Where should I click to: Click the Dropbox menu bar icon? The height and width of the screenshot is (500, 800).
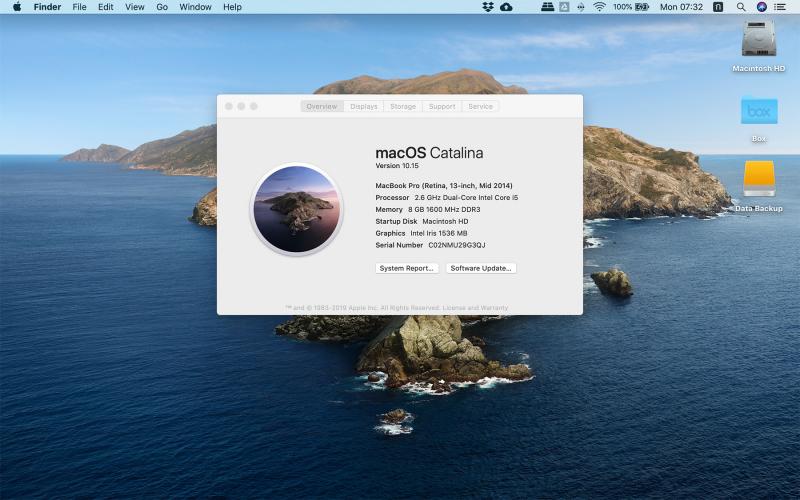488,7
